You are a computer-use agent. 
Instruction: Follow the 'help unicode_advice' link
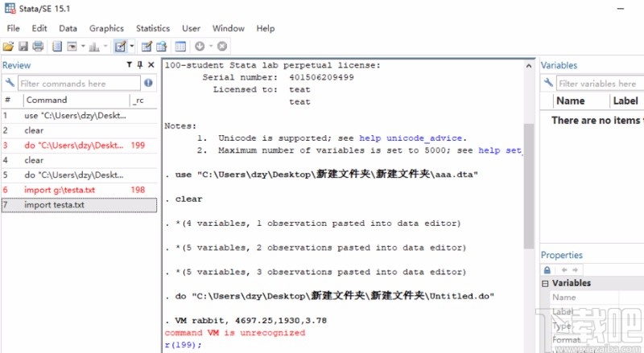point(411,138)
